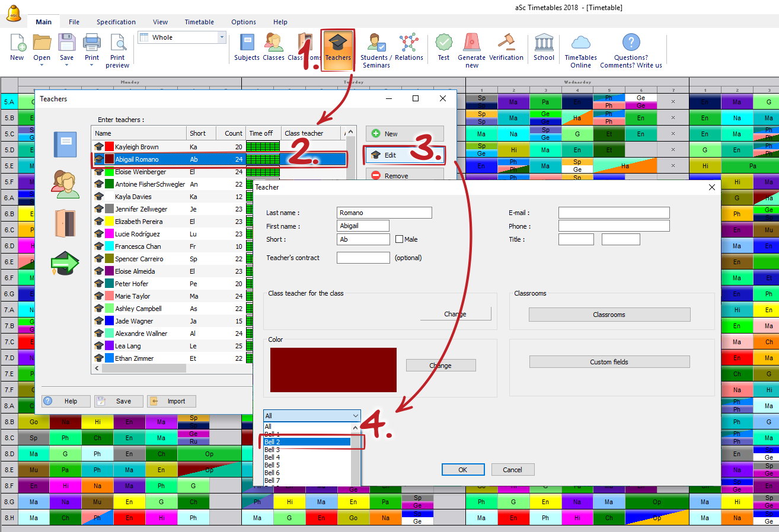Open the File tab
Viewport: 779px width, 532px height.
tap(74, 22)
